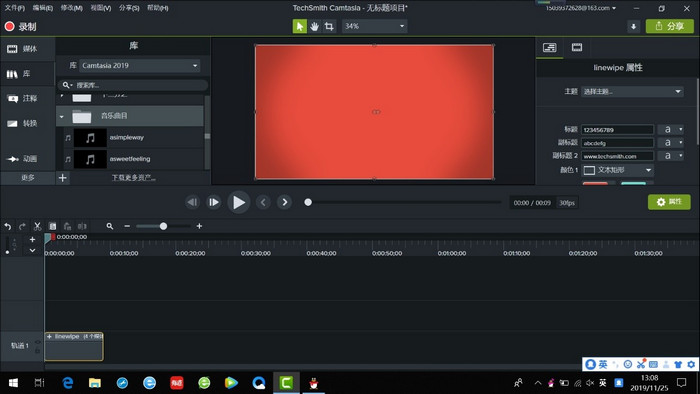Click the plus add-to-library button

pos(62,178)
